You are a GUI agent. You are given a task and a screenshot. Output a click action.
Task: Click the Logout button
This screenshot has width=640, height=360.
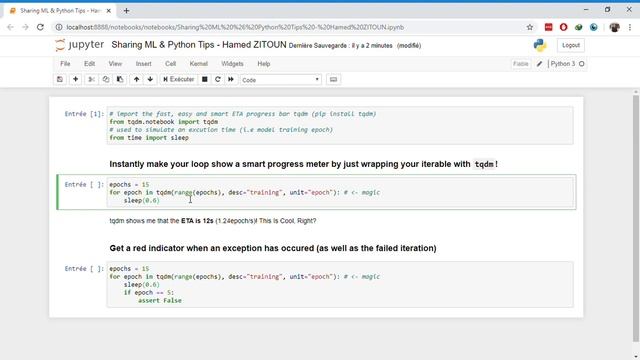pos(571,45)
